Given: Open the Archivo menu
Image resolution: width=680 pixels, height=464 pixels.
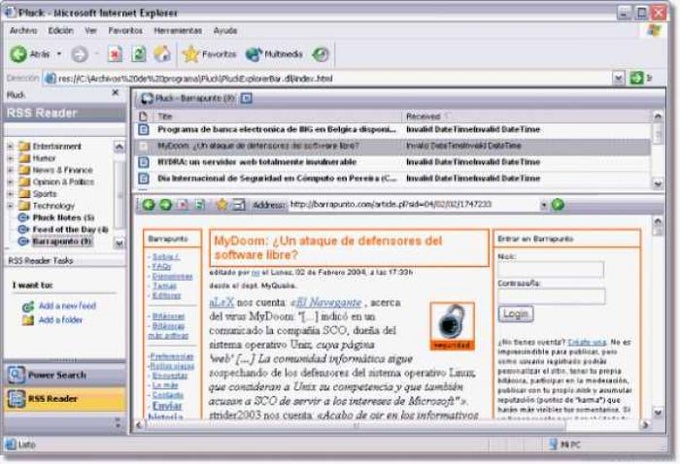Looking at the screenshot, I should (23, 30).
